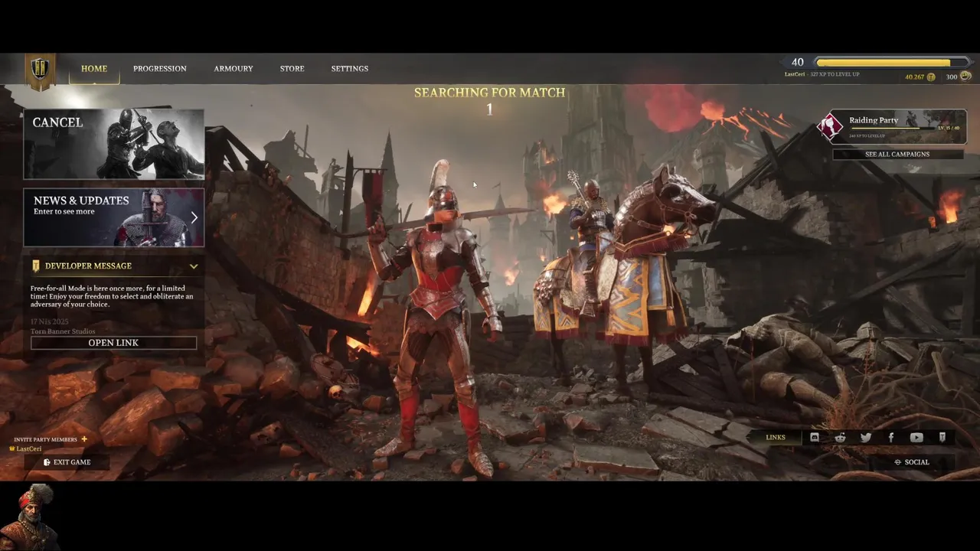Click the 40.267 gold balance

pos(915,77)
